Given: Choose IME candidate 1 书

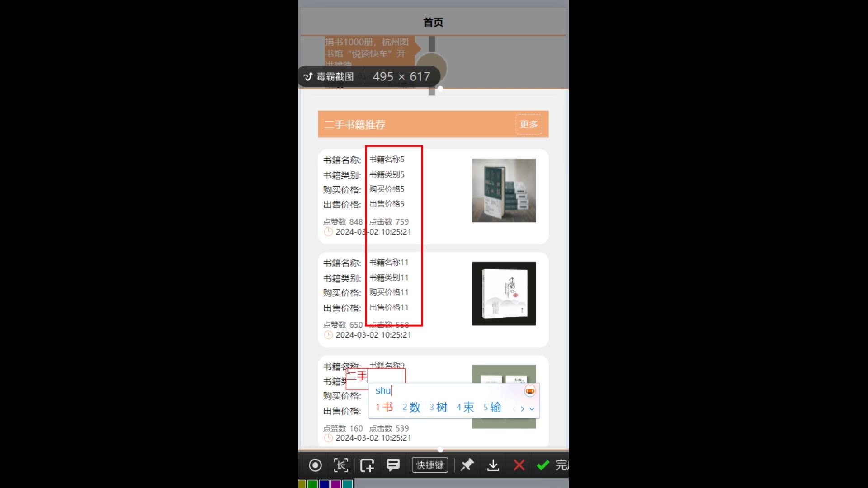Looking at the screenshot, I should pyautogui.click(x=384, y=407).
